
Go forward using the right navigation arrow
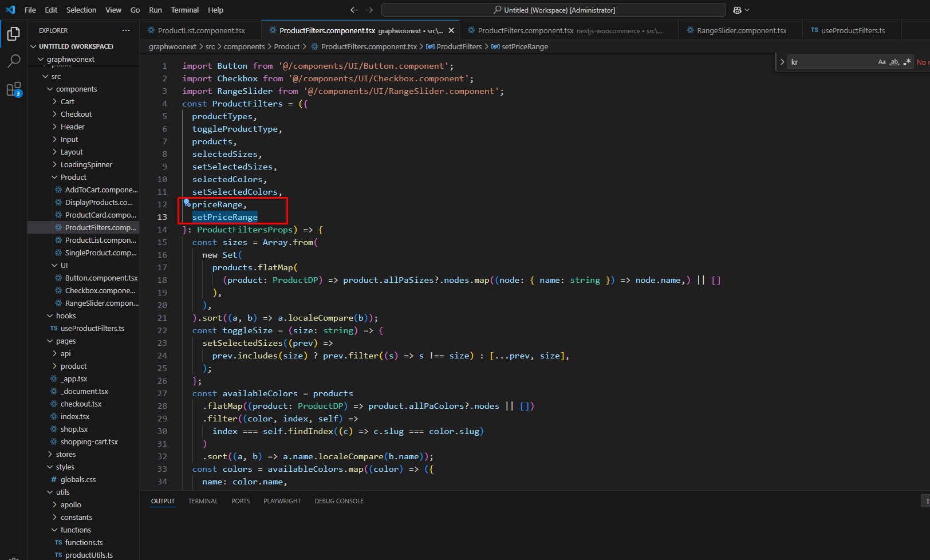369,10
